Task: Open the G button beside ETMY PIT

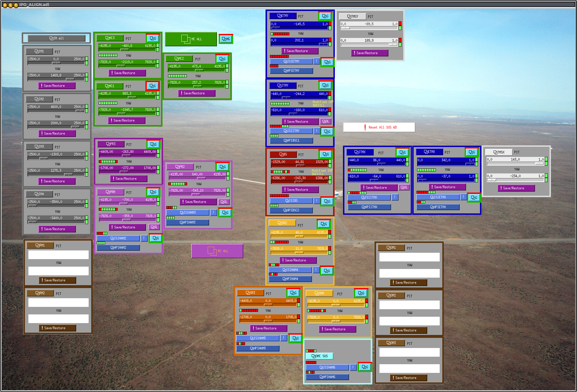Action: pyautogui.click(x=325, y=16)
